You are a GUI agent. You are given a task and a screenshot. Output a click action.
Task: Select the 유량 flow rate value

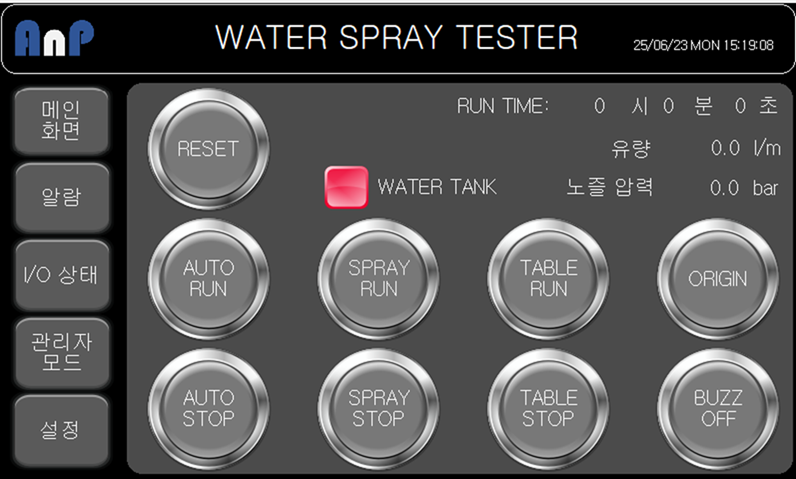[x=725, y=148]
